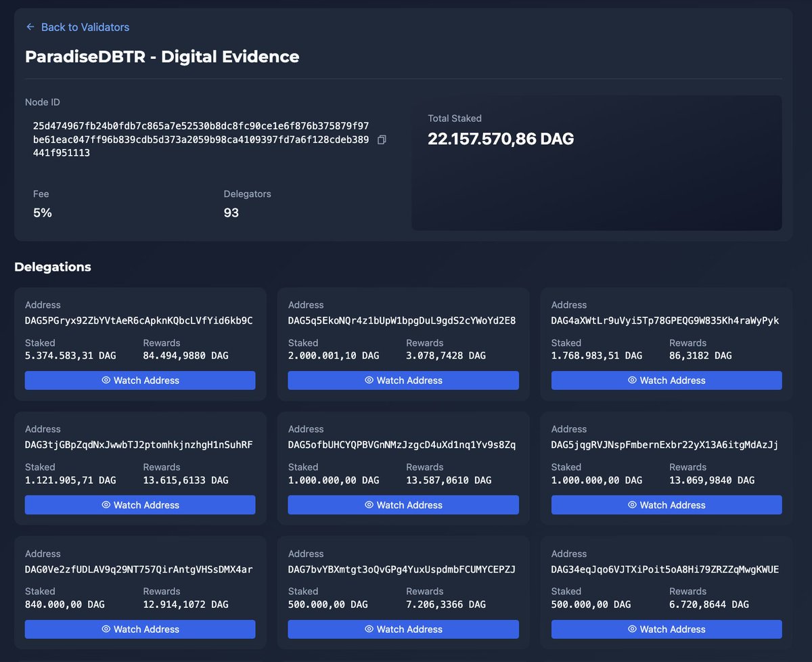Select address text DAG5q5EkoNQr4z1bUpW1bpgDuL9gdS2cYWoYd2E8
The height and width of the screenshot is (662, 812).
pos(402,320)
